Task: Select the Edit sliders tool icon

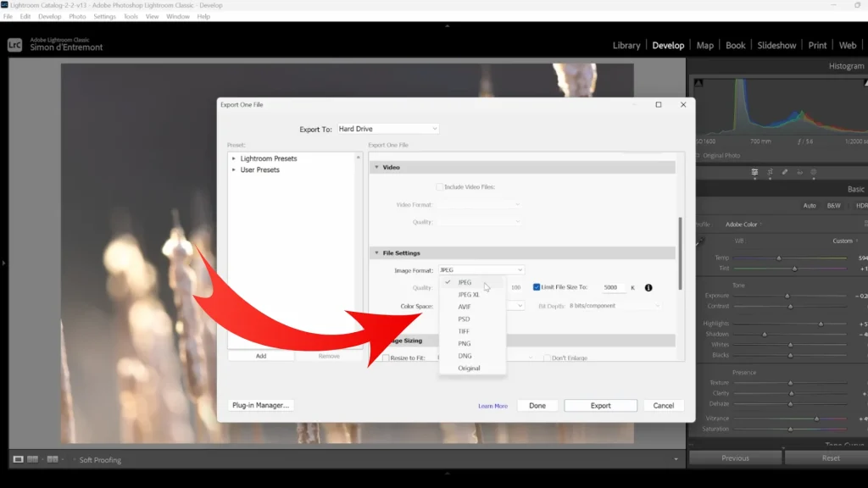Action: [x=754, y=173]
